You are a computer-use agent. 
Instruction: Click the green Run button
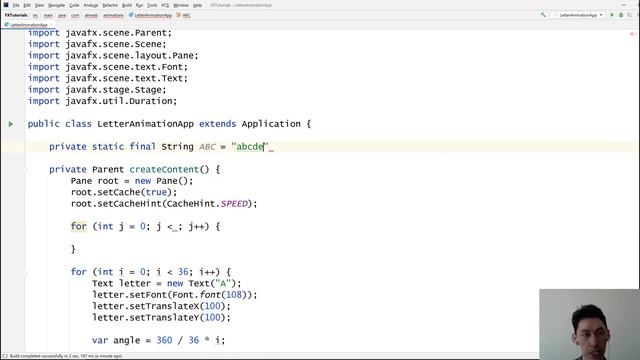(611, 15)
